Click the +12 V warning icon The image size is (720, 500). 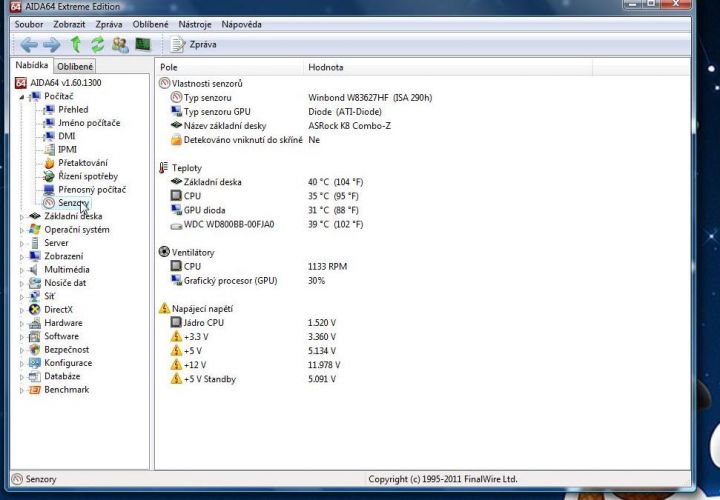click(x=176, y=365)
